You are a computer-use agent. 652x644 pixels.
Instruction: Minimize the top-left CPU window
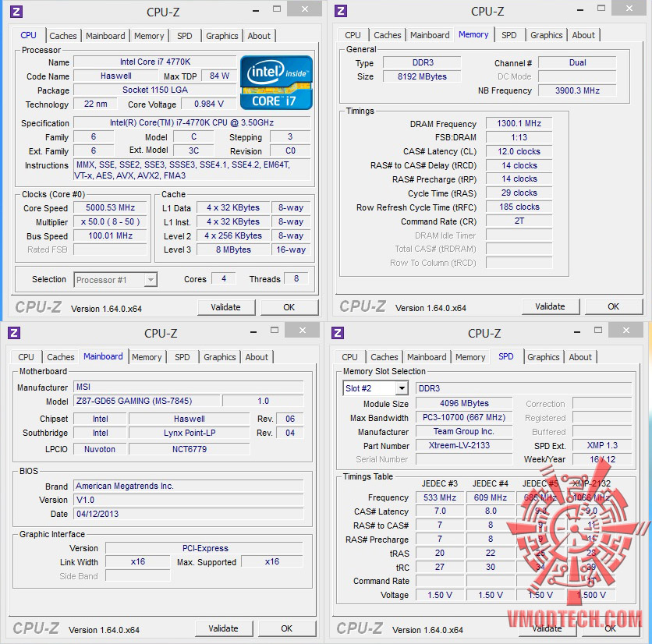click(256, 10)
